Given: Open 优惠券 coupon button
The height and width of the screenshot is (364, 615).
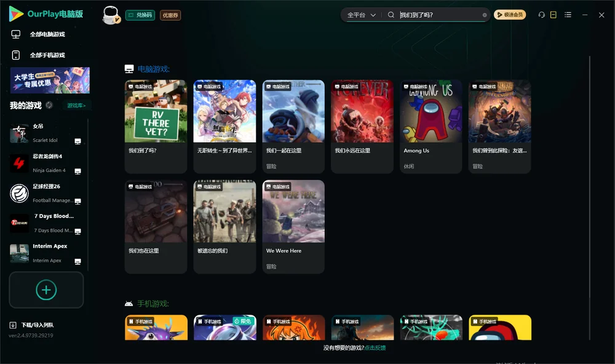Looking at the screenshot, I should [170, 15].
